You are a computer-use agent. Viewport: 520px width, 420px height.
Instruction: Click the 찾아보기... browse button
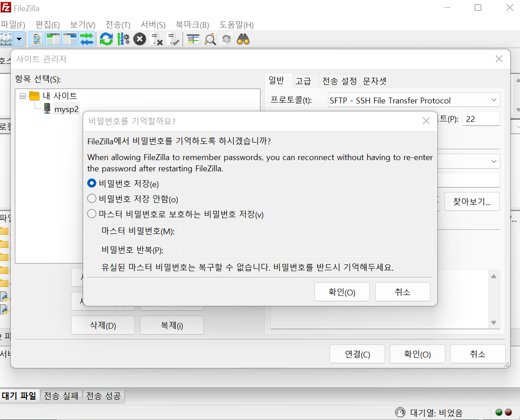pos(472,201)
